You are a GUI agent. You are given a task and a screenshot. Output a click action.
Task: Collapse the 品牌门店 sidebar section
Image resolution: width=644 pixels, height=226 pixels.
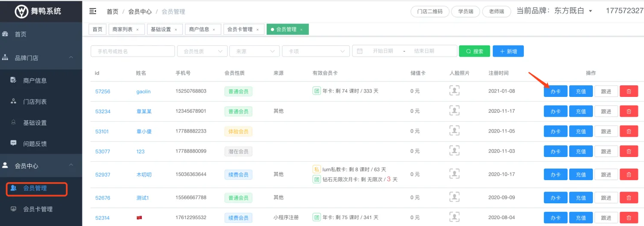(71, 57)
